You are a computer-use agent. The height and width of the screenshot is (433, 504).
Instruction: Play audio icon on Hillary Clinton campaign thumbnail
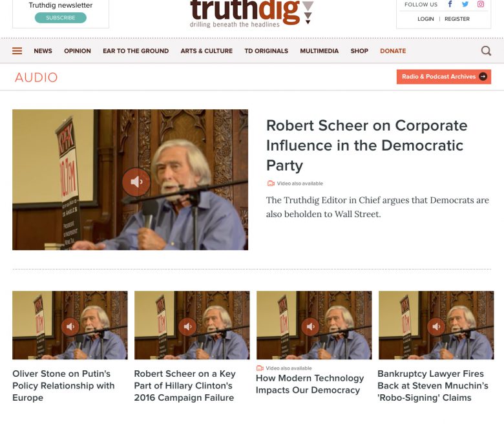pos(187,326)
